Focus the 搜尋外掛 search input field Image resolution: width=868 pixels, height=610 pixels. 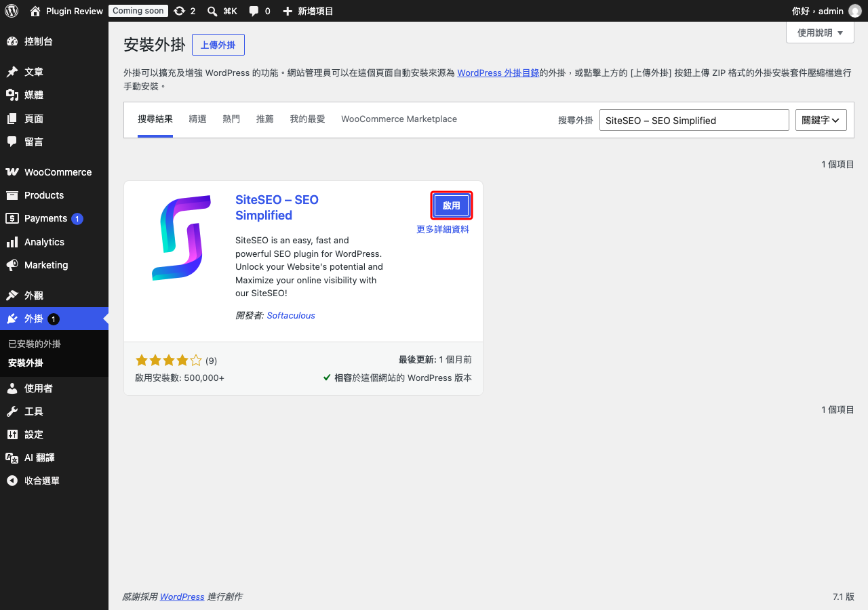[694, 120]
